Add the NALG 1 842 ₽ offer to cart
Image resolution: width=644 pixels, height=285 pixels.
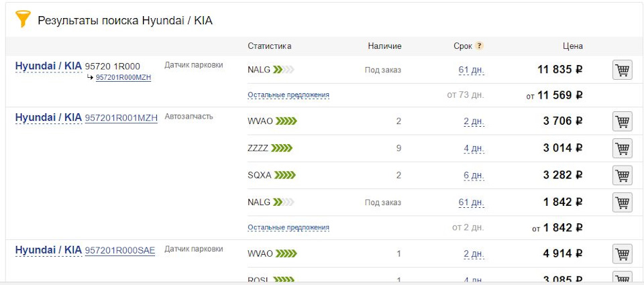coord(622,202)
